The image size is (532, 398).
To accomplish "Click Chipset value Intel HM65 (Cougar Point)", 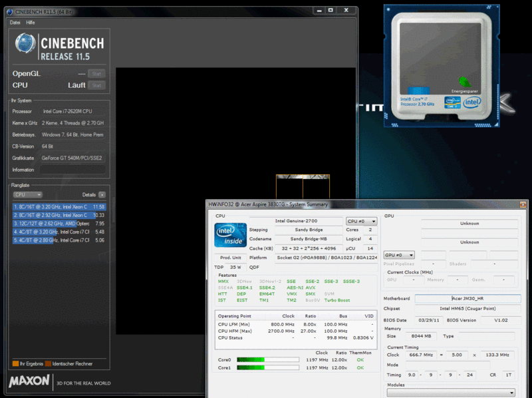I will point(467,309).
